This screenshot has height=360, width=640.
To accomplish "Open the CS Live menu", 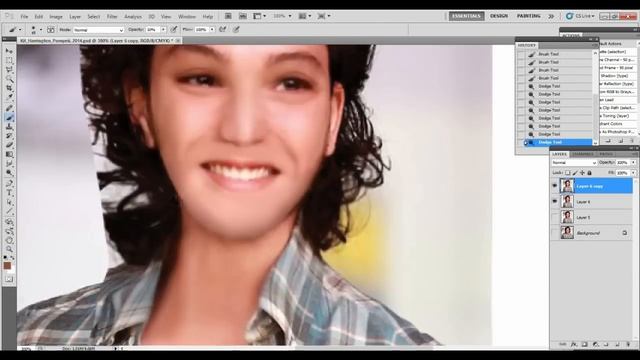I will [x=580, y=16].
